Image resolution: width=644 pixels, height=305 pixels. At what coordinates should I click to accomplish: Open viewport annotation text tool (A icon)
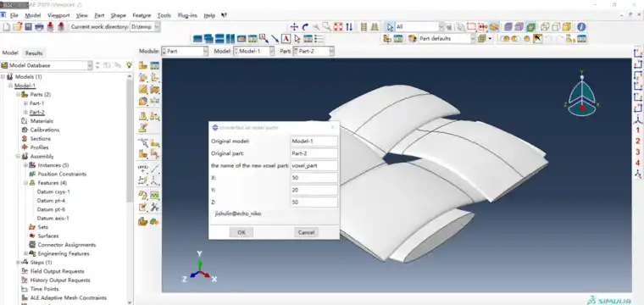286,39
